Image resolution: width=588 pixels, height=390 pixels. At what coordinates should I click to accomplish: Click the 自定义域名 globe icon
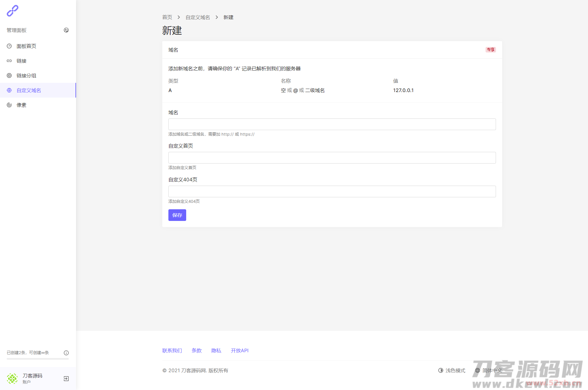click(x=9, y=90)
